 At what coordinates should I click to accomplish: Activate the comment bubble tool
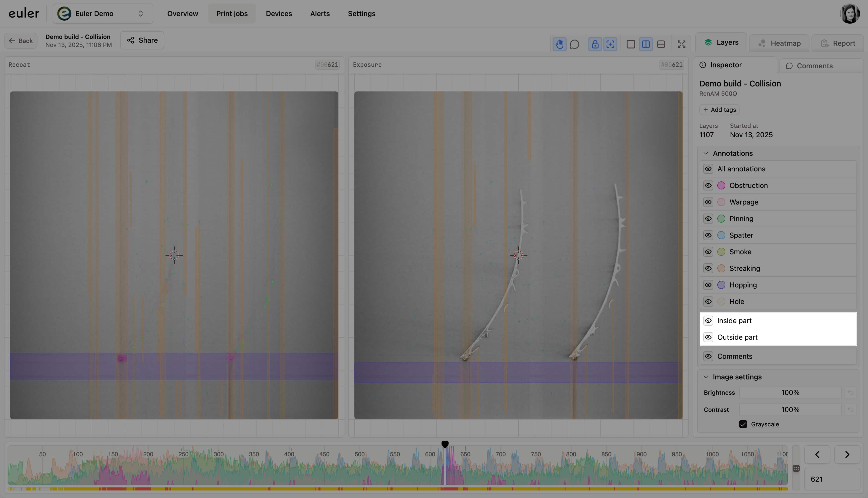(x=575, y=44)
